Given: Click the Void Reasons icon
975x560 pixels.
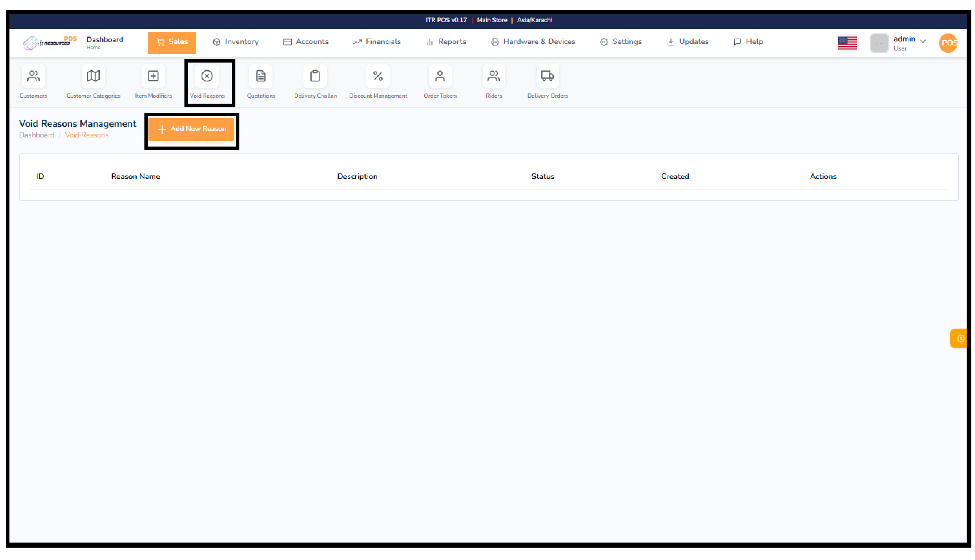Looking at the screenshot, I should (x=207, y=81).
